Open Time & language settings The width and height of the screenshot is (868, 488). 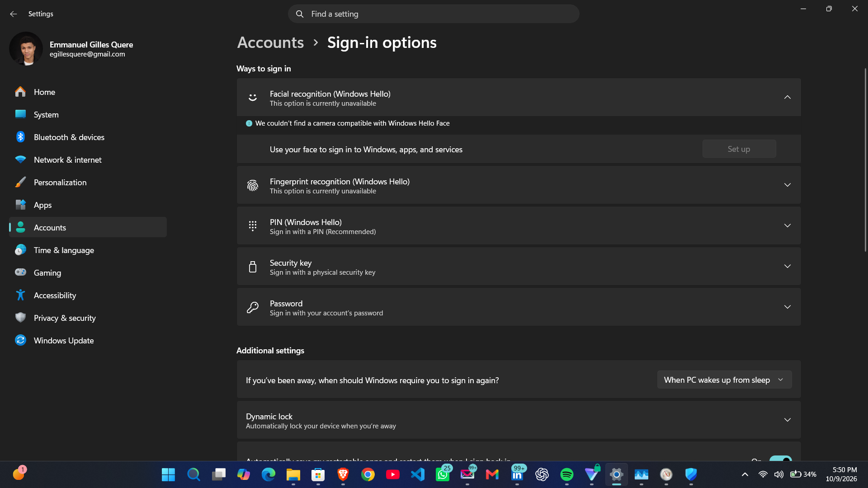coord(88,250)
